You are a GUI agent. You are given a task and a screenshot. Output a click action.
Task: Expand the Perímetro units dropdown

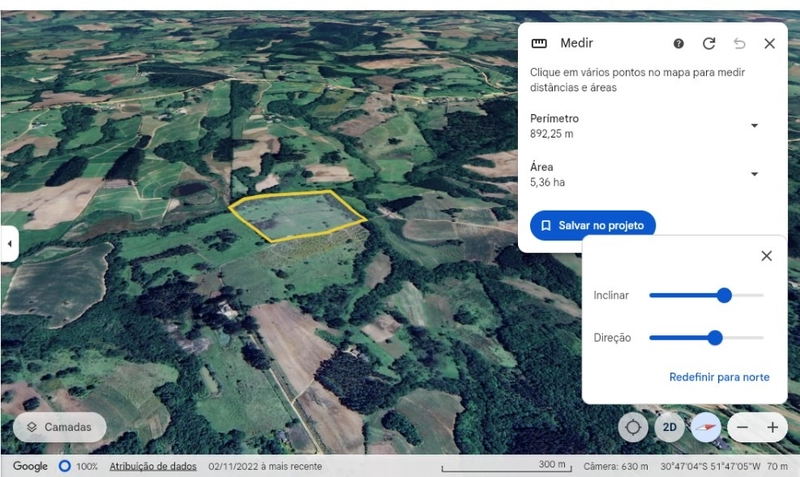(x=754, y=125)
